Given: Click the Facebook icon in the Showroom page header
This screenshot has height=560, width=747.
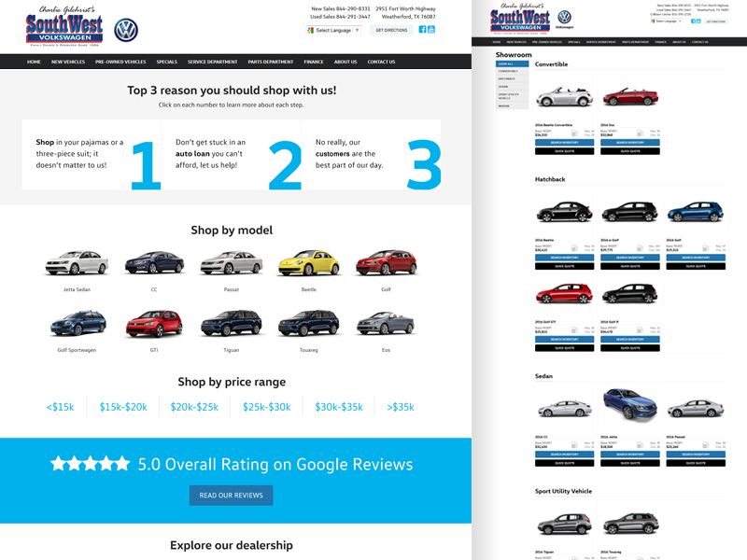Looking at the screenshot, I should pyautogui.click(x=693, y=21).
